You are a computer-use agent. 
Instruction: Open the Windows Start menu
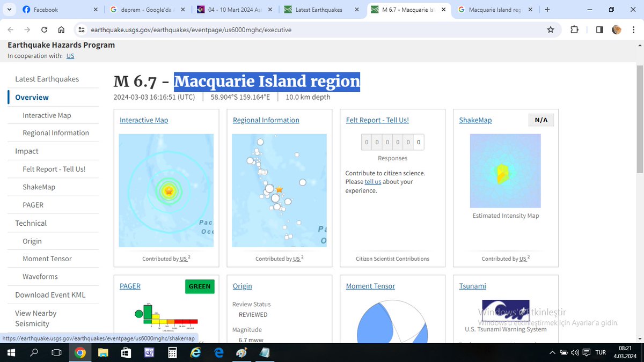click(x=11, y=352)
